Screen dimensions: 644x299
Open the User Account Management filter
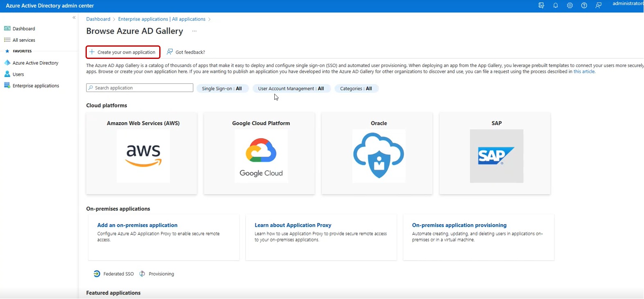pyautogui.click(x=291, y=89)
